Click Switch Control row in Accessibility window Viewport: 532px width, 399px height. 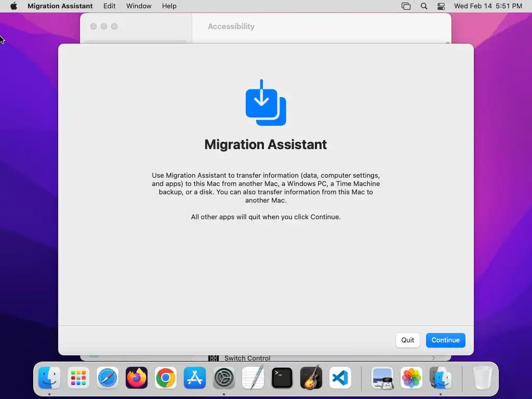coord(322,358)
